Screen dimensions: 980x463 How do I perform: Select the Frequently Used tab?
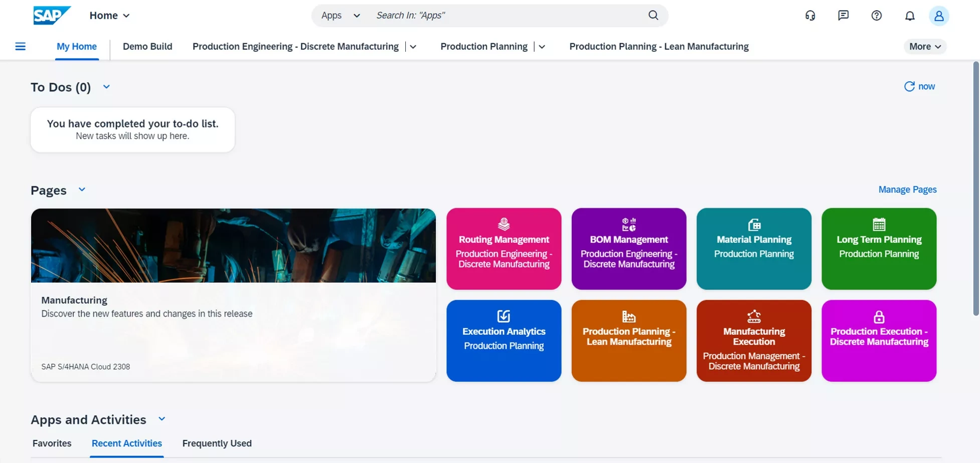(217, 443)
